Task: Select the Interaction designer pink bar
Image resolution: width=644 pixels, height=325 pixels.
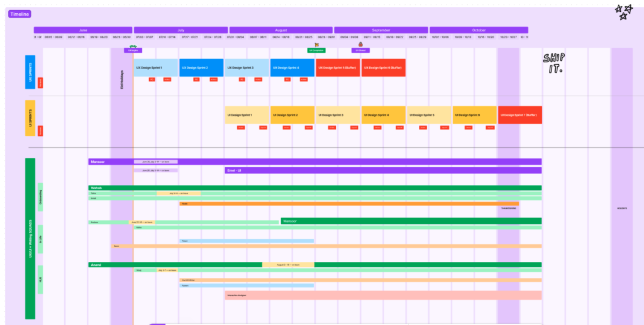Action: coord(383,295)
